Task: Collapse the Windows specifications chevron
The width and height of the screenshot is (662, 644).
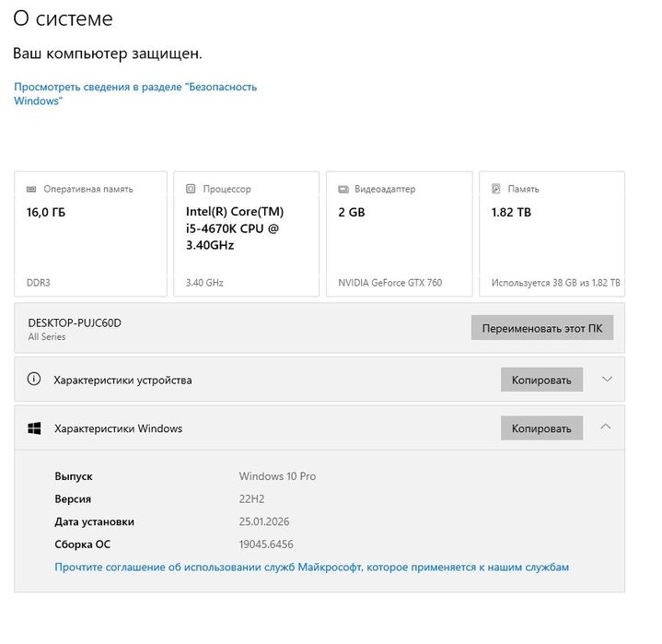Action: tap(606, 427)
